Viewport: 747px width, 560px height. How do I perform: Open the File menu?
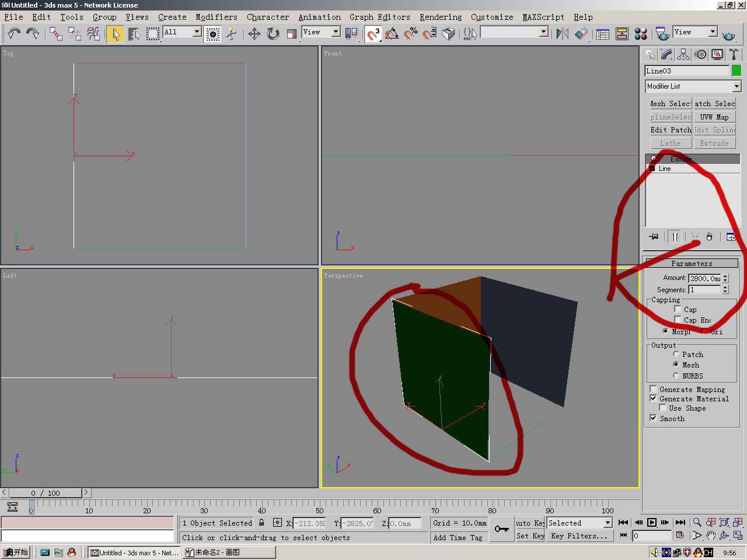(x=13, y=17)
